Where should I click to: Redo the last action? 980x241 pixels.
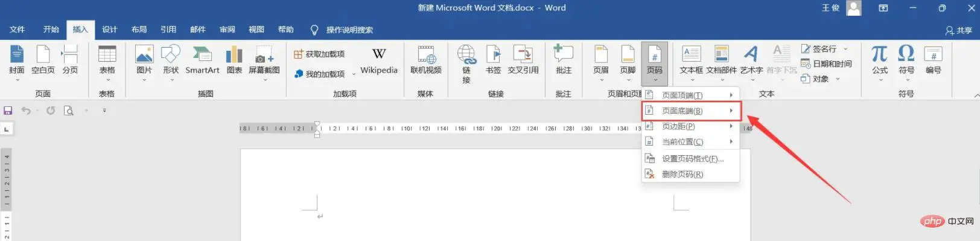[51, 111]
